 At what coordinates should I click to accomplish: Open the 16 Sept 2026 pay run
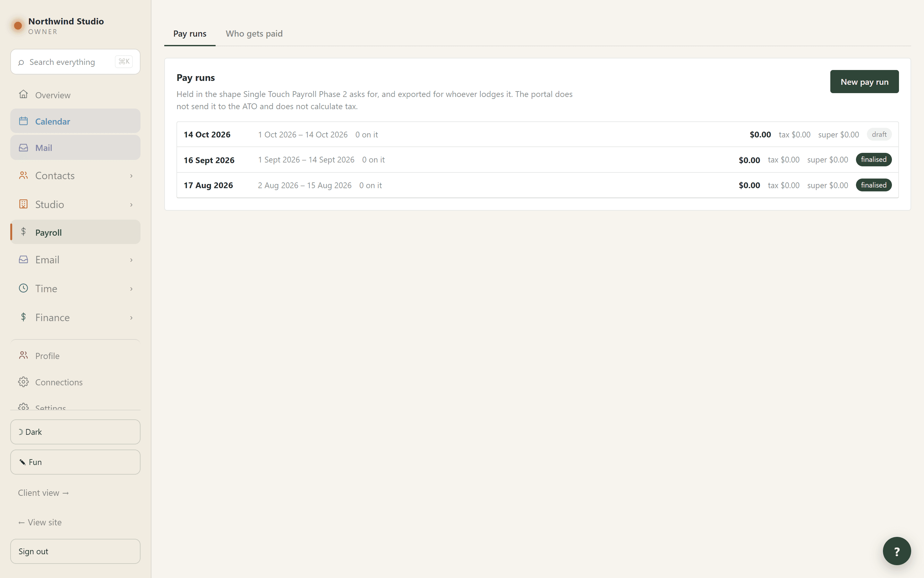[x=538, y=160]
